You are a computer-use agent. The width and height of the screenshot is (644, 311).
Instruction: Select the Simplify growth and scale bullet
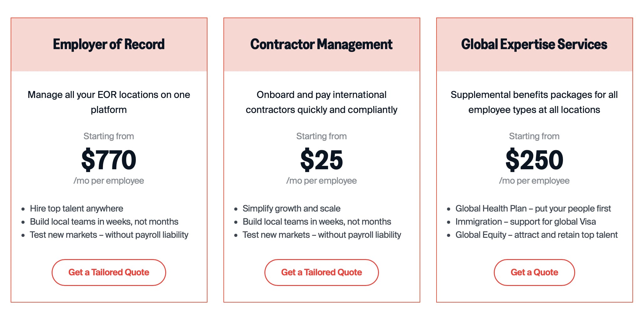[x=291, y=208]
